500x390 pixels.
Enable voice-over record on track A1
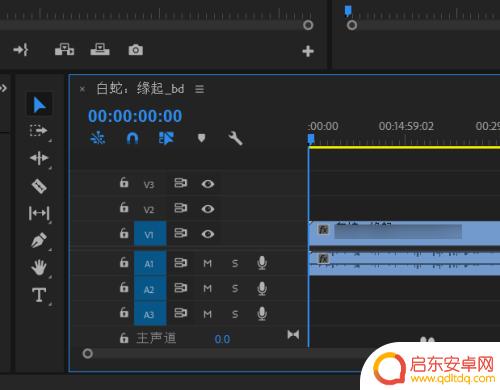click(x=262, y=263)
